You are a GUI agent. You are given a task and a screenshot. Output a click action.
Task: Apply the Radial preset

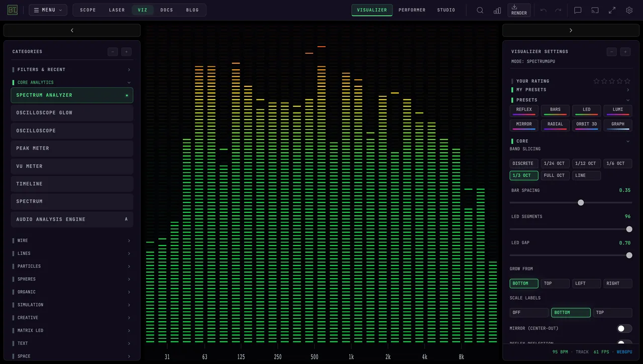[x=555, y=125]
